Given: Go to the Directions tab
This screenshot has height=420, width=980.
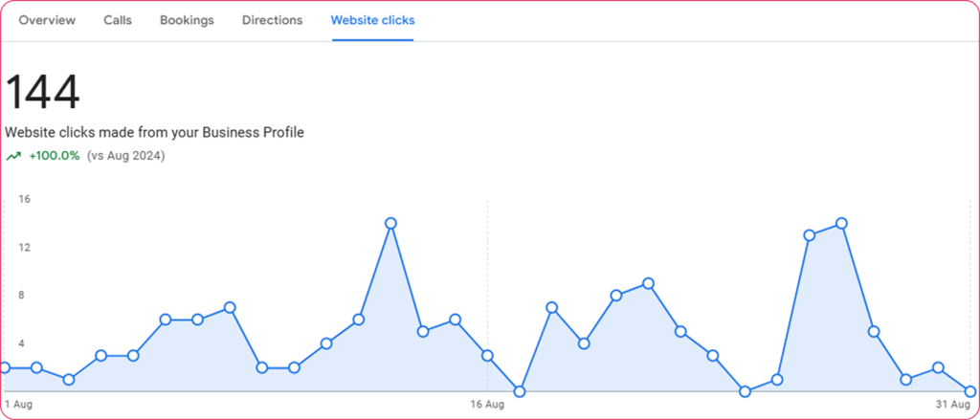Looking at the screenshot, I should (x=272, y=20).
